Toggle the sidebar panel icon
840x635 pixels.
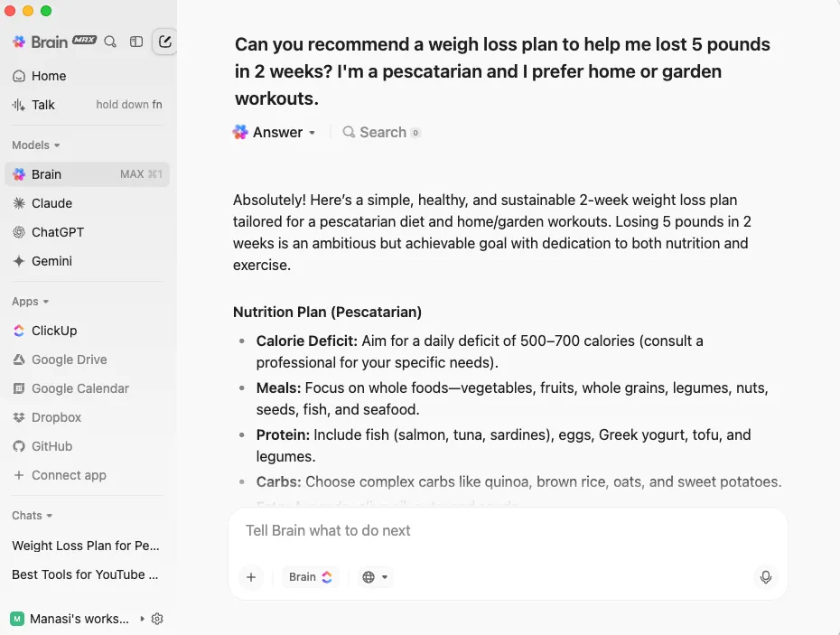click(136, 42)
